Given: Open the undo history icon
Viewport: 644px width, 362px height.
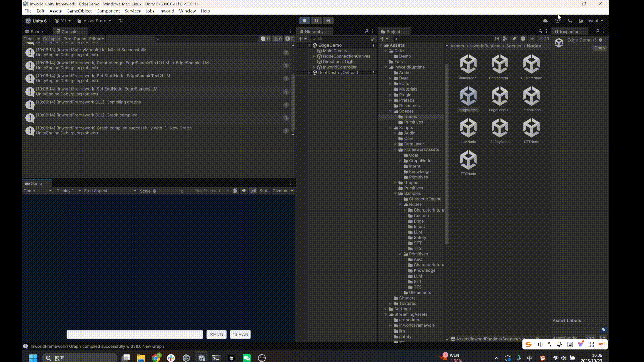Looking at the screenshot, I should click(557, 21).
